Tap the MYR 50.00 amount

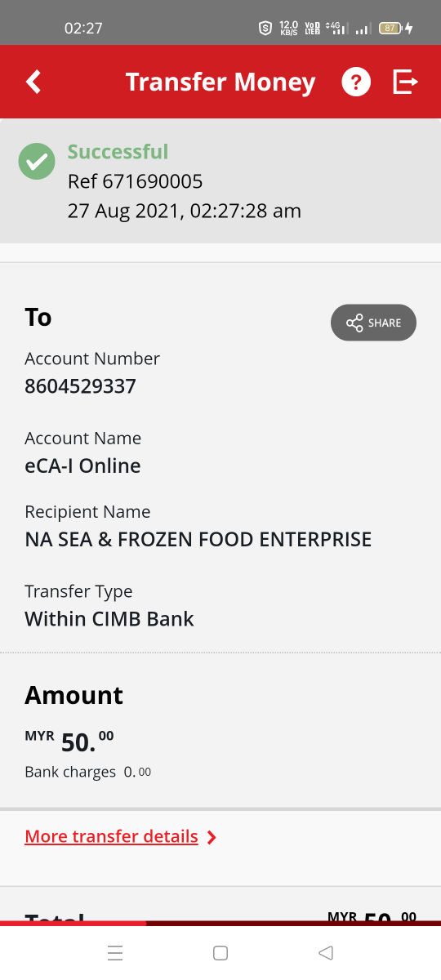point(69,740)
